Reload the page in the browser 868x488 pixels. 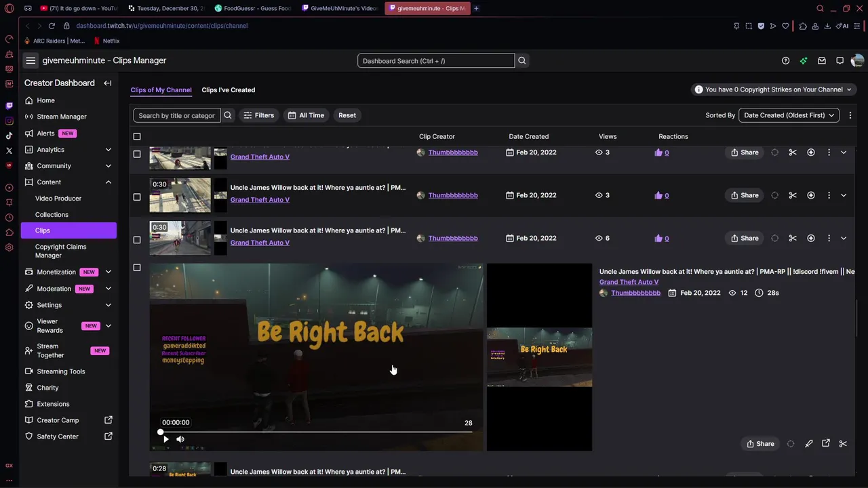click(x=52, y=26)
